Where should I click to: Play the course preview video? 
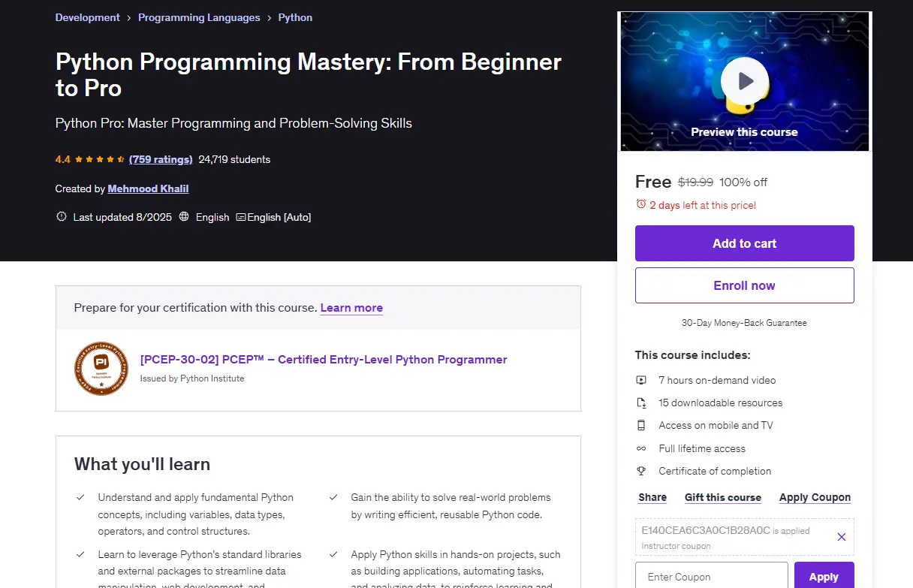(744, 81)
